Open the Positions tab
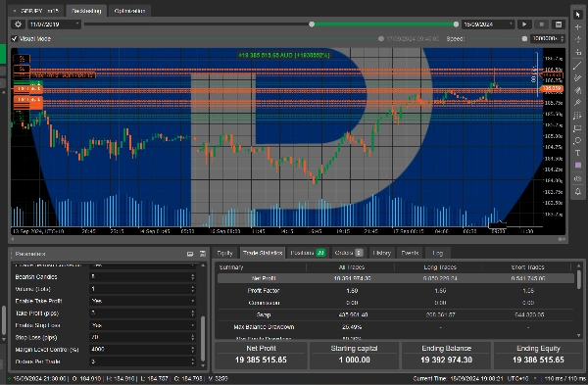 308,253
